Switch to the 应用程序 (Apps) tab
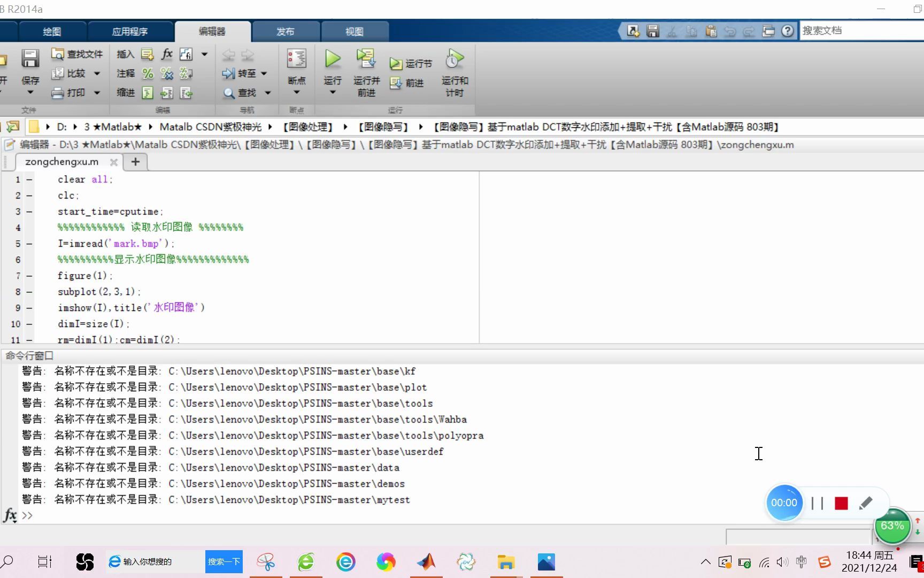Image resolution: width=924 pixels, height=578 pixels. pyautogui.click(x=130, y=32)
